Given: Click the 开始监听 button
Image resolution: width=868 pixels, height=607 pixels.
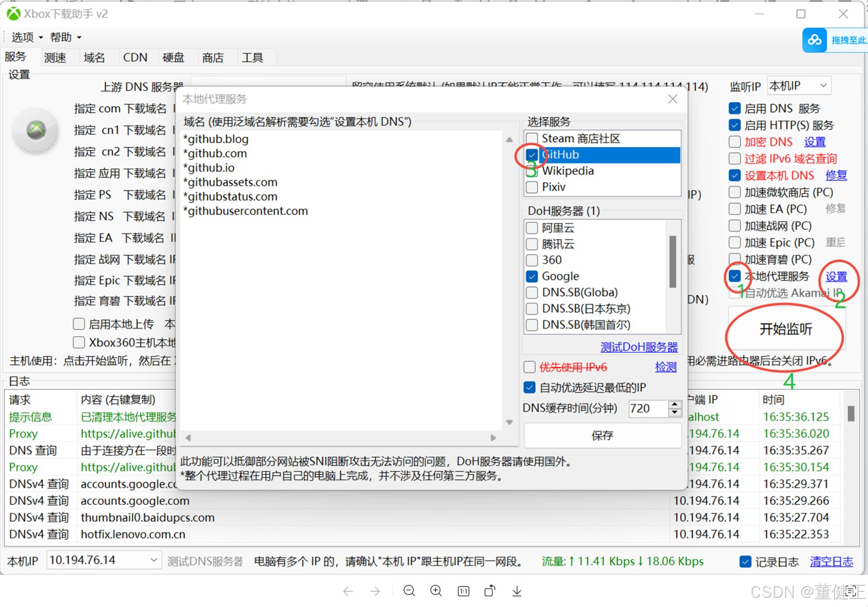Looking at the screenshot, I should pos(786,329).
